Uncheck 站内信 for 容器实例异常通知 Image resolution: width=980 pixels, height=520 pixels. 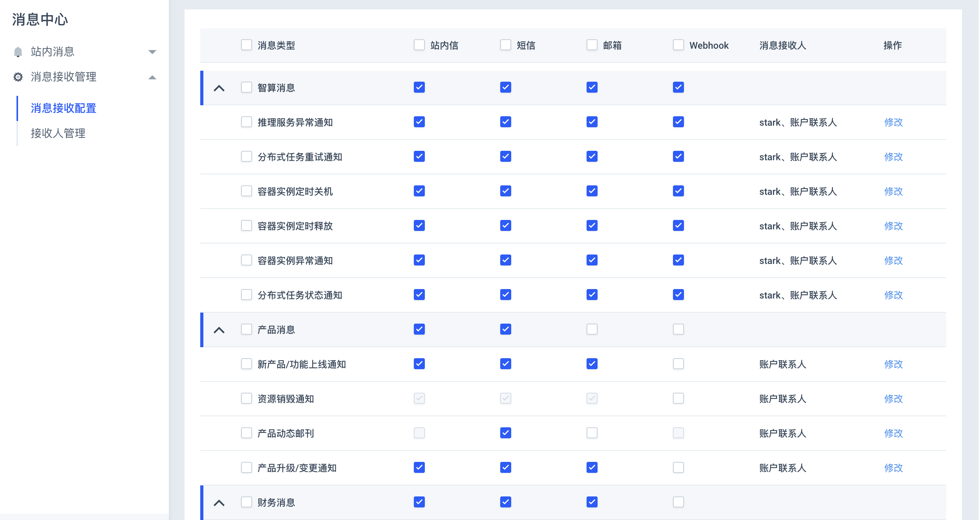pos(419,260)
